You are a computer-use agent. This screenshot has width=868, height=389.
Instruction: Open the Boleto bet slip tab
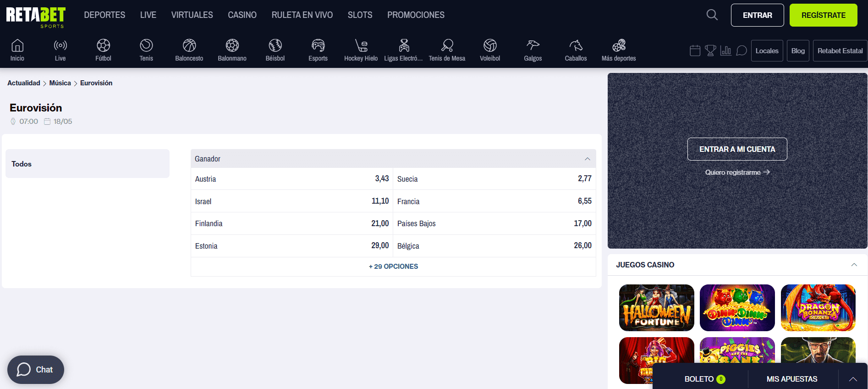704,379
